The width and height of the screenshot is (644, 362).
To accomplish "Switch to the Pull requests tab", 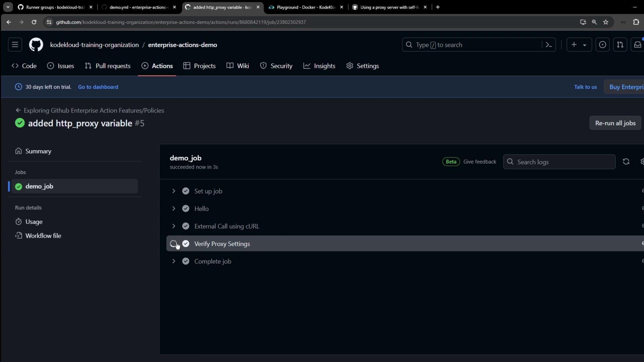I will (x=108, y=66).
